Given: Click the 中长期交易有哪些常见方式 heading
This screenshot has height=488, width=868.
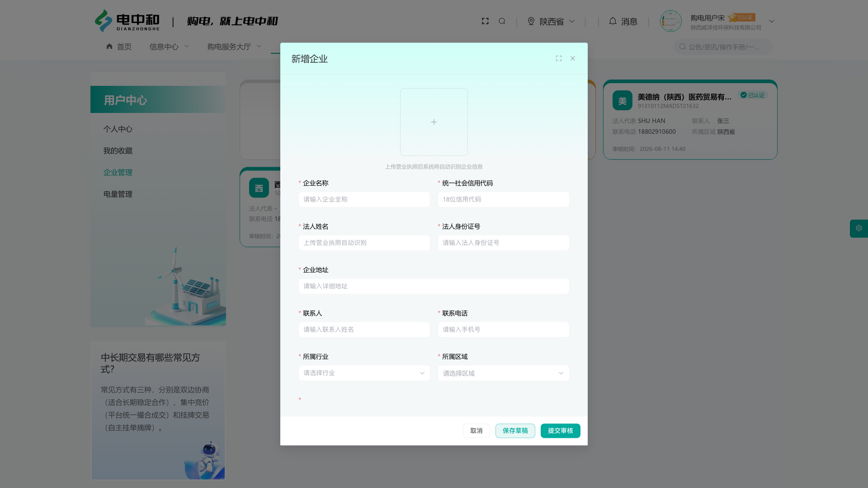Looking at the screenshot, I should 150,363.
